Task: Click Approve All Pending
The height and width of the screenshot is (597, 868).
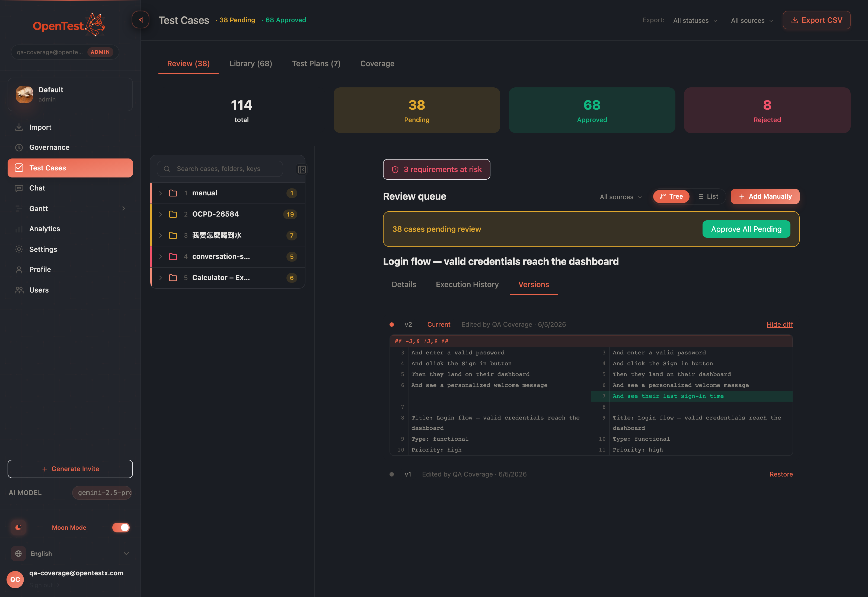Action: (746, 229)
